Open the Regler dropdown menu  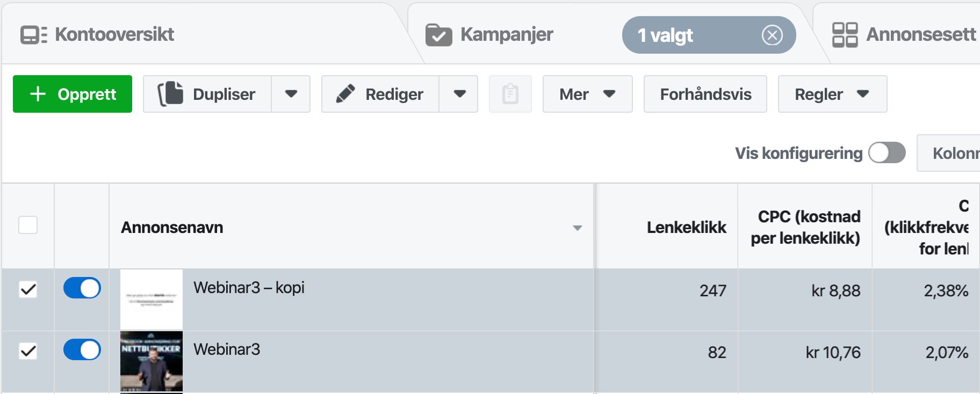832,94
